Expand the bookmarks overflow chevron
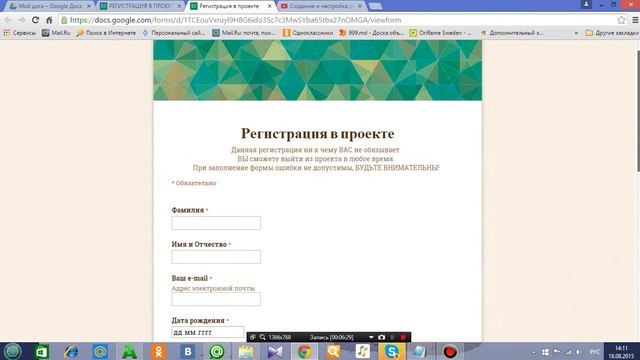This screenshot has width=640, height=360. tap(576, 33)
